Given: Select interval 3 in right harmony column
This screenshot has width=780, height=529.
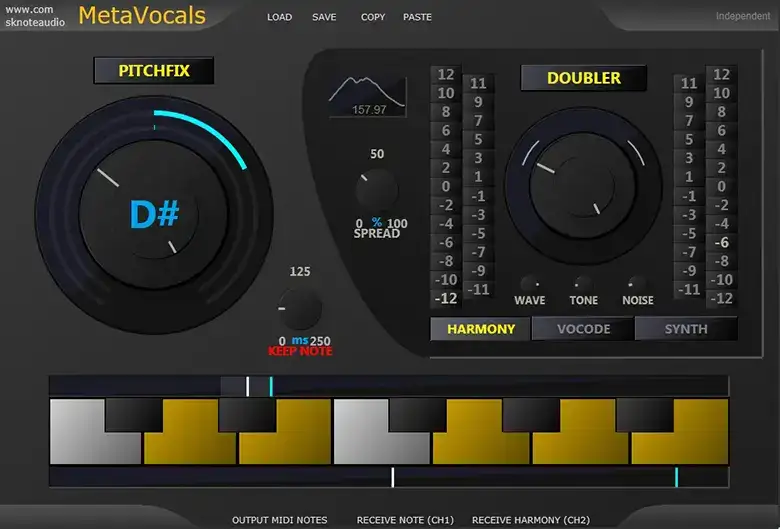Looking at the screenshot, I should click(689, 158).
